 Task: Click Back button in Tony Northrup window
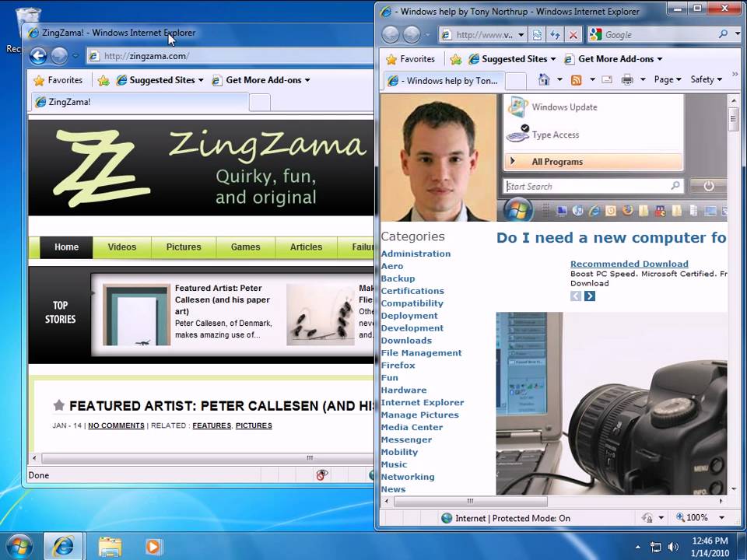click(x=391, y=35)
